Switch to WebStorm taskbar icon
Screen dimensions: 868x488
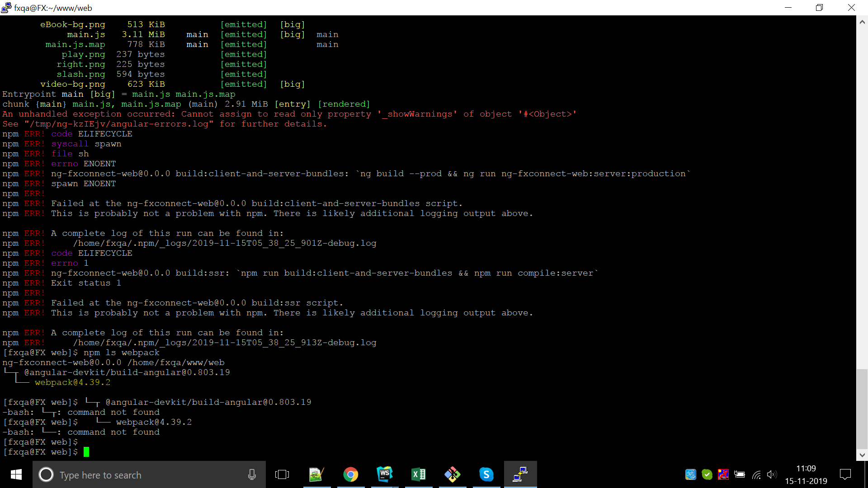click(384, 474)
